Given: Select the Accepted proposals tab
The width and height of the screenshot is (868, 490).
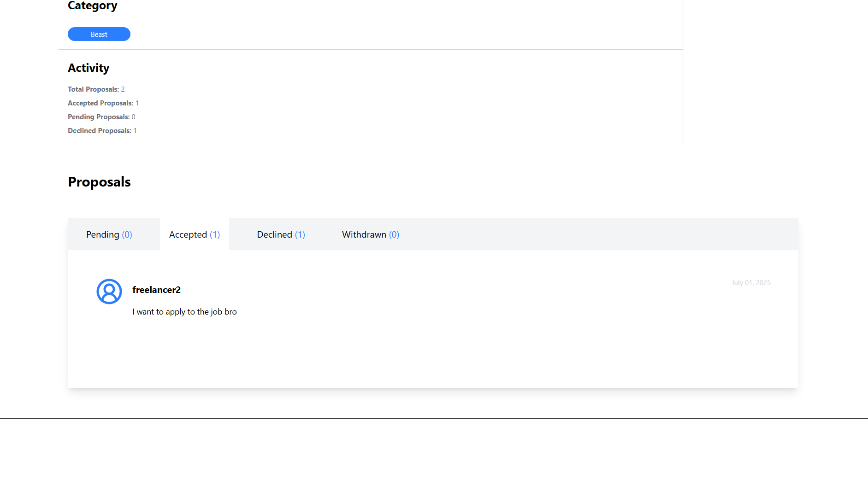Looking at the screenshot, I should pos(195,234).
